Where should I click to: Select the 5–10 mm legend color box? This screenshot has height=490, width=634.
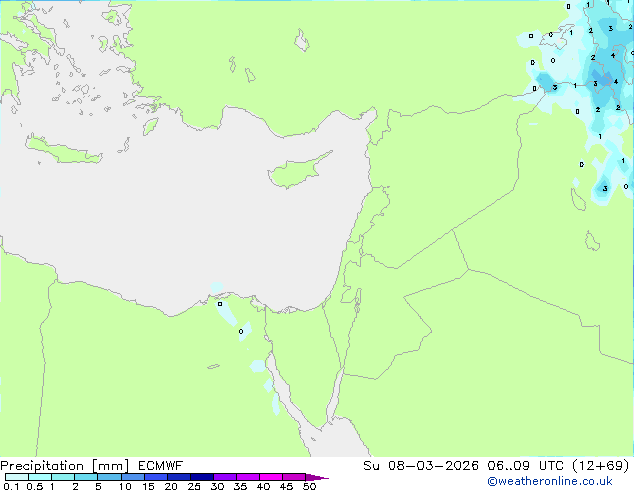(109, 477)
